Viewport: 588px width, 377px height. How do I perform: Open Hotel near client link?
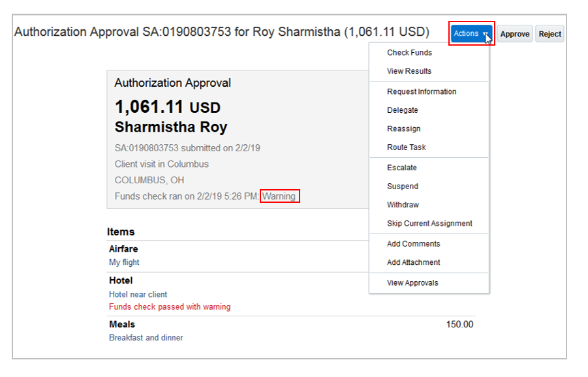pyautogui.click(x=138, y=294)
